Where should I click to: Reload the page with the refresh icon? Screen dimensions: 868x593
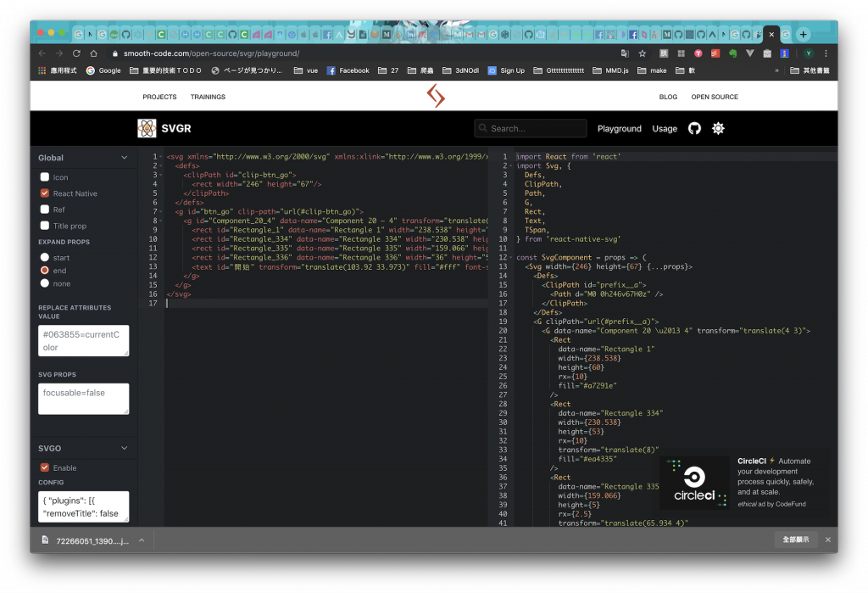(76, 53)
